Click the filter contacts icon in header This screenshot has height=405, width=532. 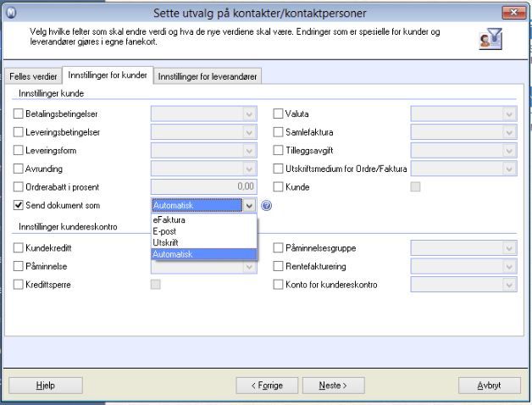tap(490, 36)
